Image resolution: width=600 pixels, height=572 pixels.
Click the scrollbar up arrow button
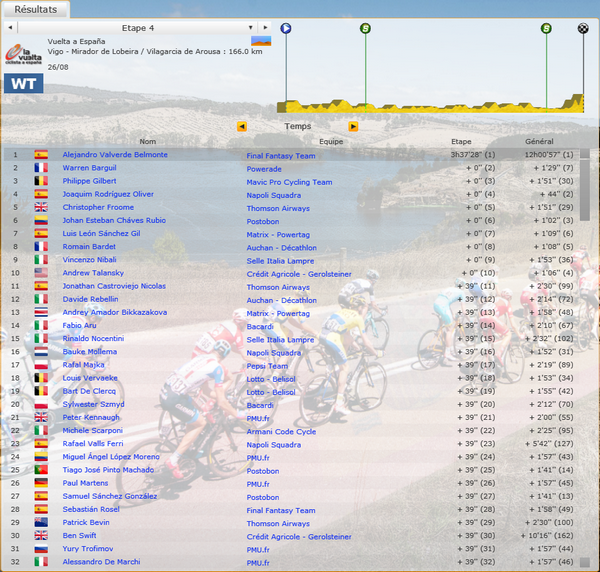point(585,153)
